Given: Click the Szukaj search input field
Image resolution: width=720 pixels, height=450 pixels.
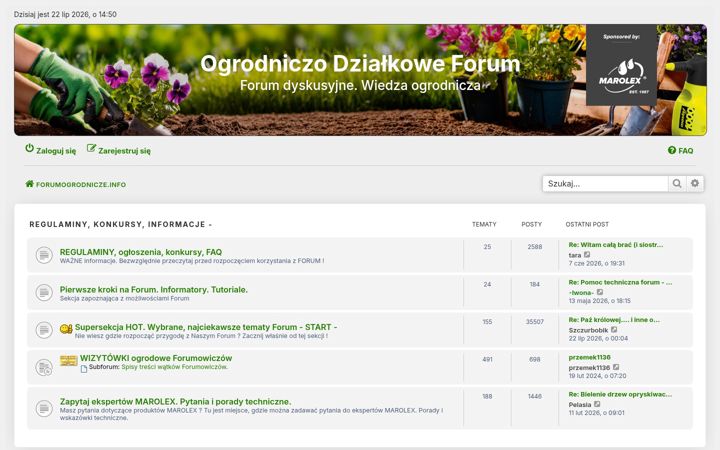Looking at the screenshot, I should [x=605, y=184].
